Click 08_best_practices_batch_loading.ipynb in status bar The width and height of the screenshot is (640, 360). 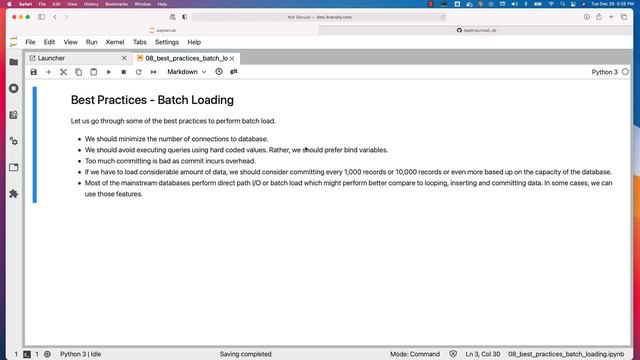coord(566,354)
